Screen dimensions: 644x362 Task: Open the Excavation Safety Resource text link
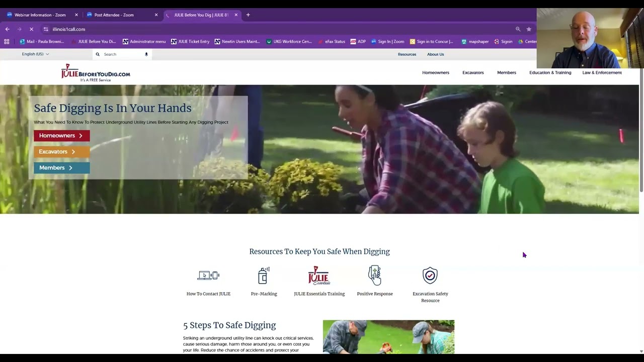coord(430,297)
